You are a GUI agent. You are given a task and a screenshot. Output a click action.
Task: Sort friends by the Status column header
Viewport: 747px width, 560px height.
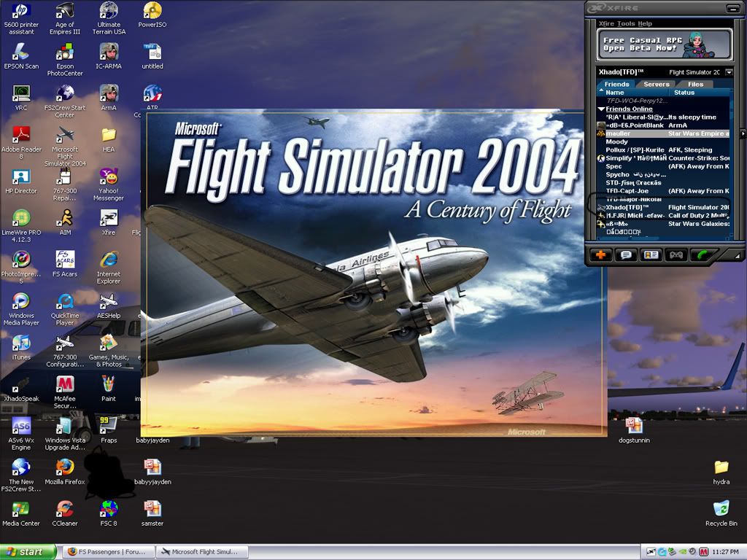[699, 93]
